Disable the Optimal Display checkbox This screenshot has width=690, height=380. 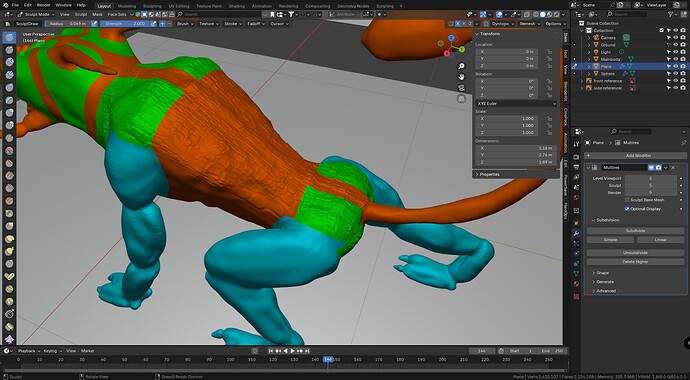pyautogui.click(x=627, y=209)
